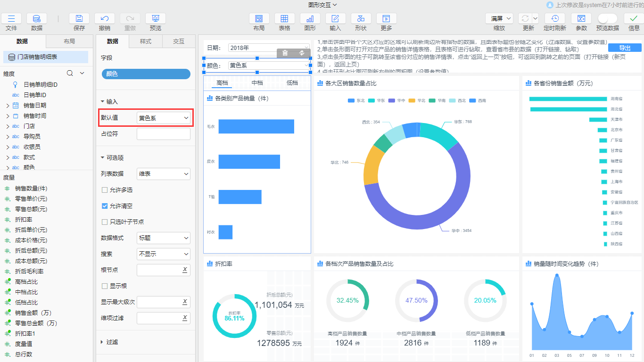Click the 占位符 input field
Image resolution: width=644 pixels, height=362 pixels.
(x=164, y=134)
